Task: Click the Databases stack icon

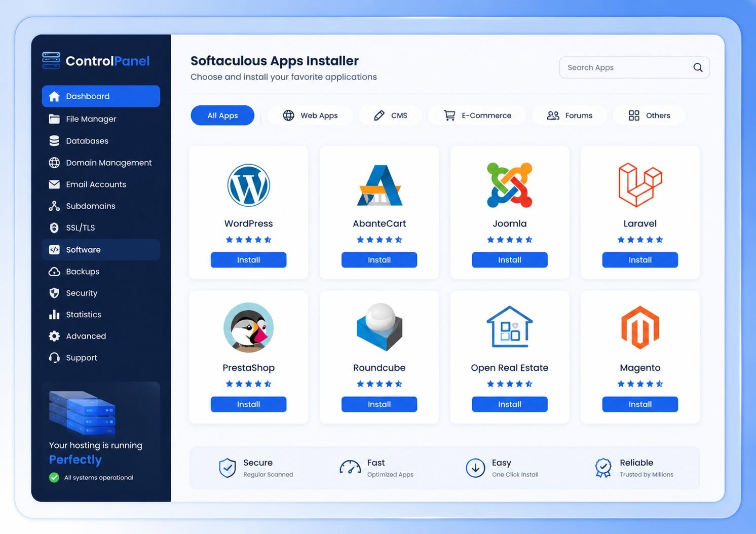Action: (x=54, y=141)
